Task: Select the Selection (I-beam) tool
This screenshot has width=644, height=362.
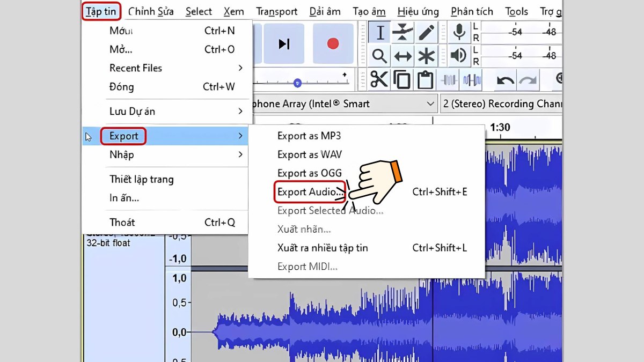Action: coord(379,33)
